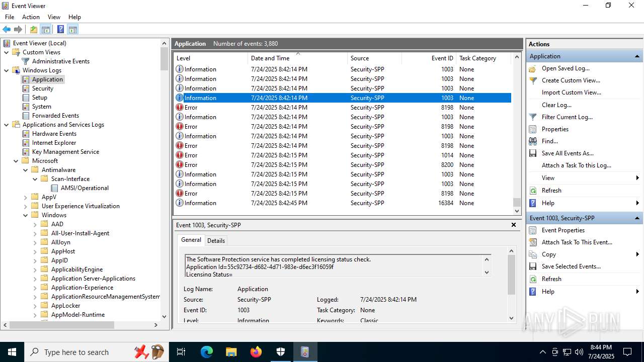This screenshot has width=644, height=362.
Task: Select Administrative Events custom view
Action: coord(61,61)
